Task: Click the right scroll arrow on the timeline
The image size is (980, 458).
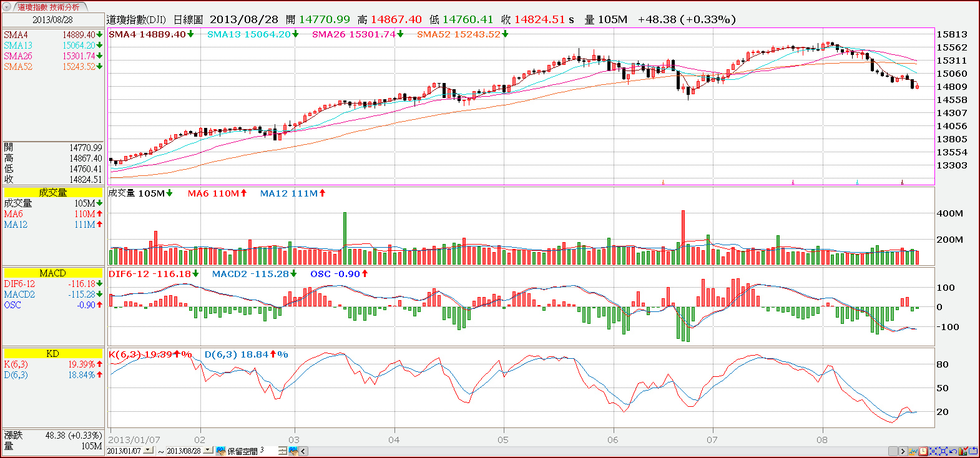Action: [903, 451]
